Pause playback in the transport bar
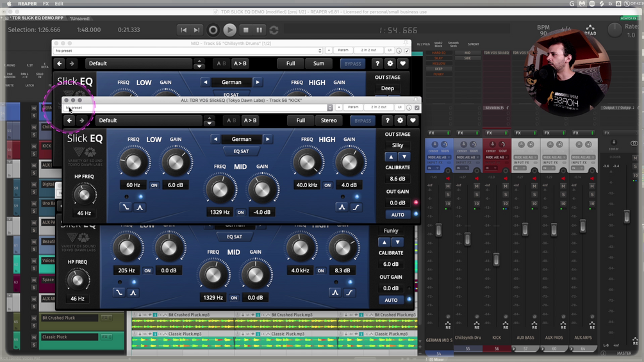Image resolution: width=644 pixels, height=362 pixels. pos(259,30)
